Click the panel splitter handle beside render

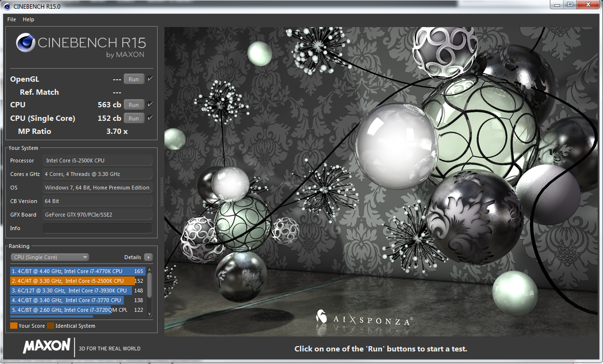[162, 192]
